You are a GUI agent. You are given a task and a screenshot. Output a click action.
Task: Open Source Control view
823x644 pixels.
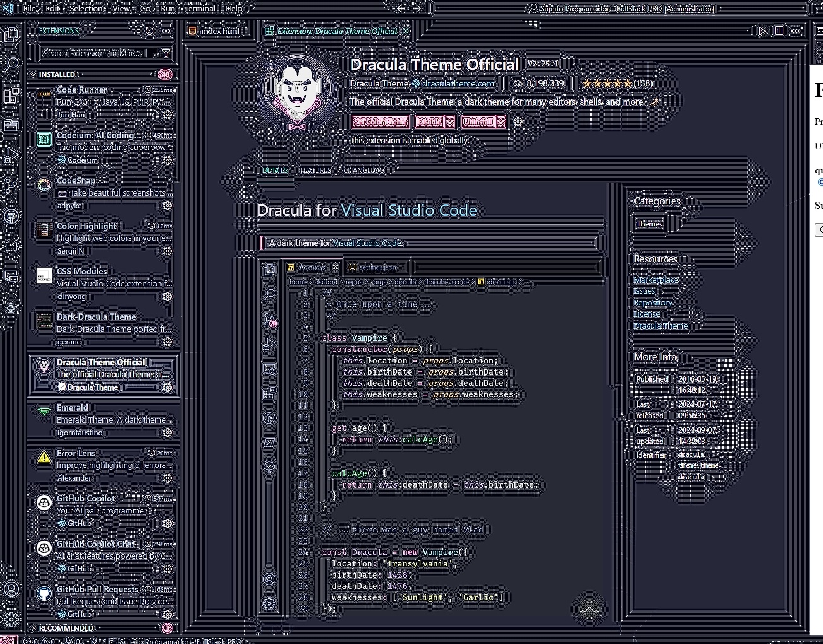(11, 186)
